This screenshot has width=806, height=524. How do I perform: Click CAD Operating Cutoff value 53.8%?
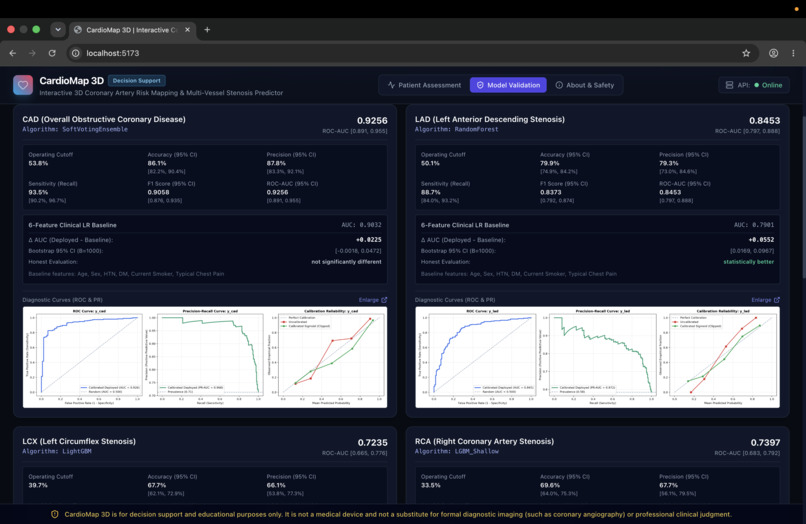point(39,164)
